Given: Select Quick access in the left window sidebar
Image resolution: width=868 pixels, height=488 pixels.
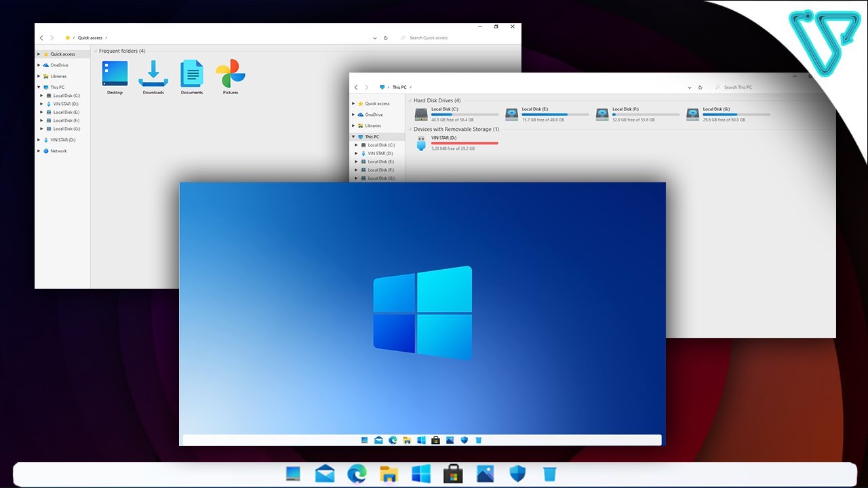Looking at the screenshot, I should [x=62, y=54].
